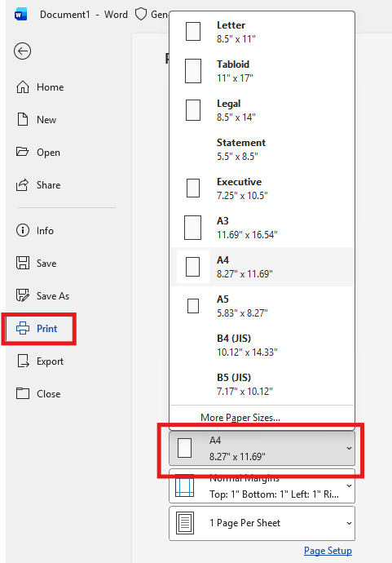Click the Export icon
Screen dimensions: 392x563
[x=23, y=361]
